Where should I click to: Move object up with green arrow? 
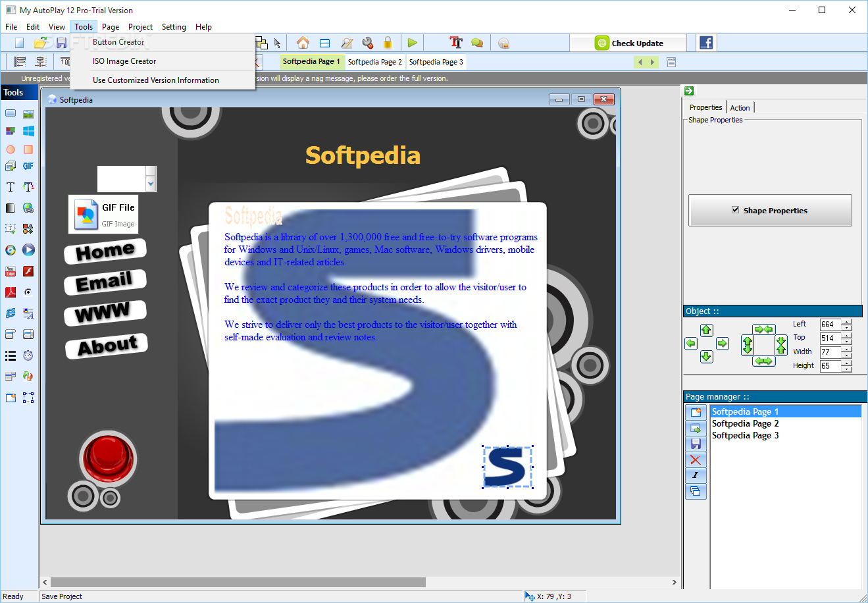coord(706,330)
